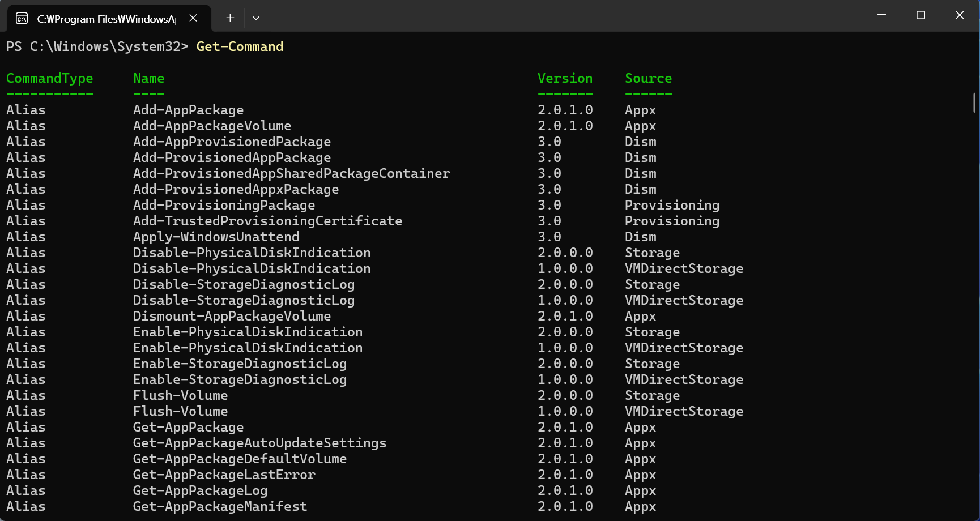Open a new tab with the plus button
Image resolution: width=980 pixels, height=521 pixels.
click(230, 18)
